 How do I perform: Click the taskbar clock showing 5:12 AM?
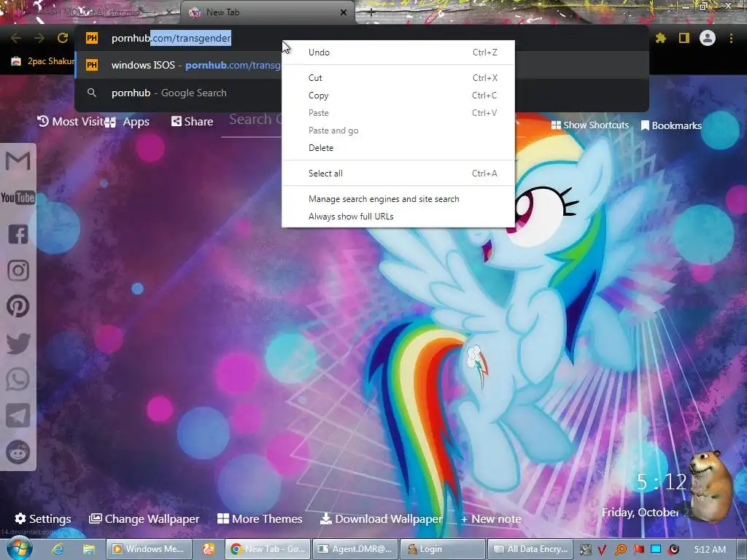click(x=710, y=550)
